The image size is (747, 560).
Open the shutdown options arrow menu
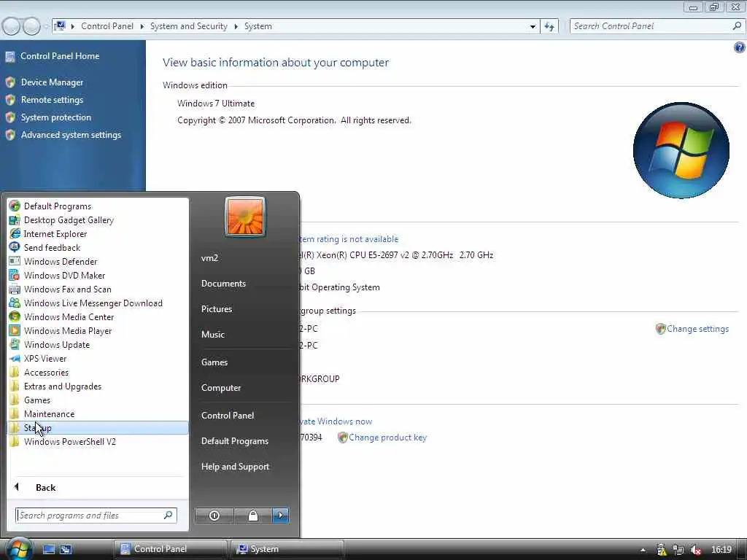(281, 516)
